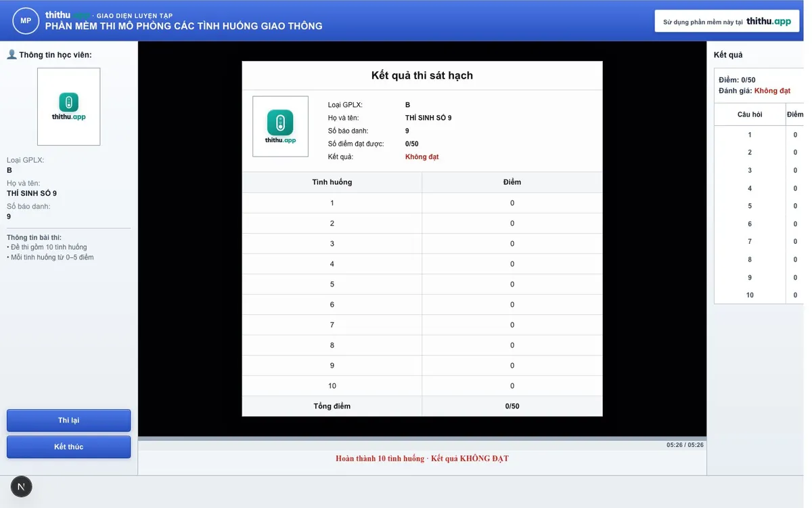Viewport: 812px width, 508px height.
Task: Click "Mỗi tình huống từ 0–5 điểm" note
Action: click(x=51, y=257)
